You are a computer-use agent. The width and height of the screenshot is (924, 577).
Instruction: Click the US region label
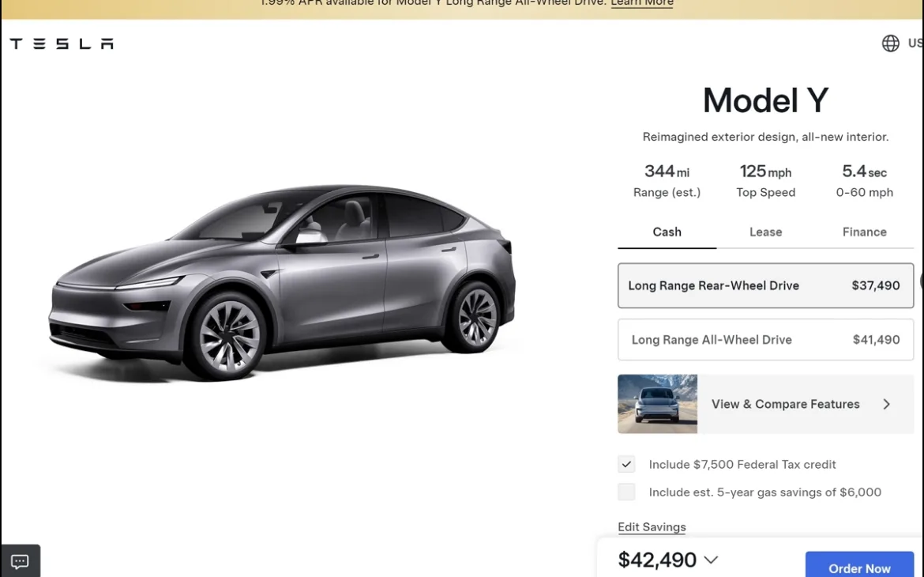[916, 43]
